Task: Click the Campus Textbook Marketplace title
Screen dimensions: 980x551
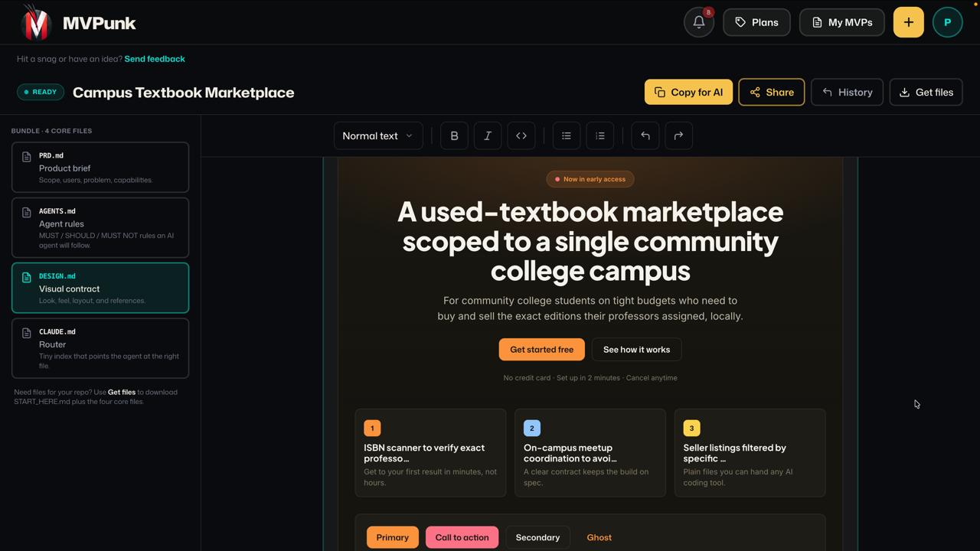Action: [183, 92]
